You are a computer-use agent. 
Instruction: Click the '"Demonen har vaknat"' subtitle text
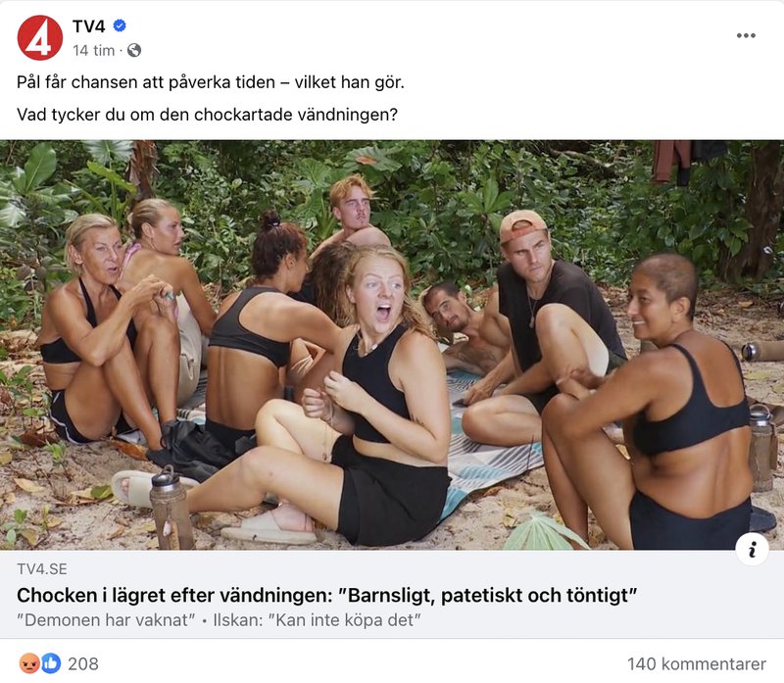click(106, 620)
